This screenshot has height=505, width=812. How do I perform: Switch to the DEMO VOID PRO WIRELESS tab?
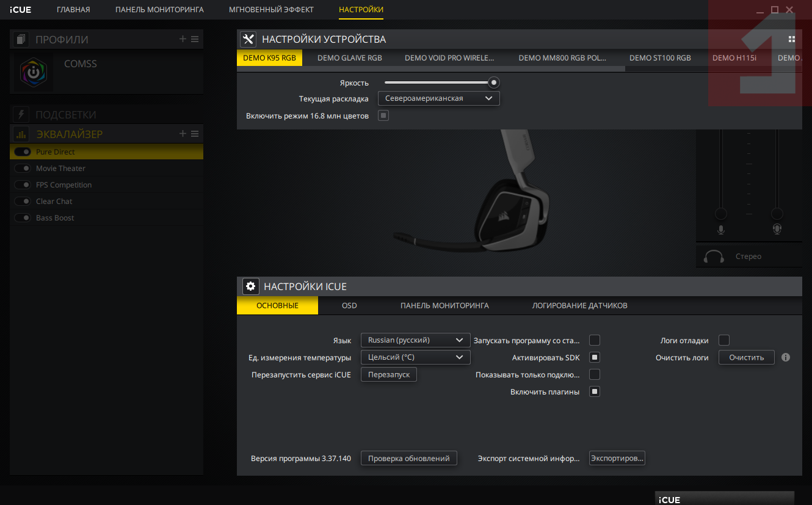449,58
